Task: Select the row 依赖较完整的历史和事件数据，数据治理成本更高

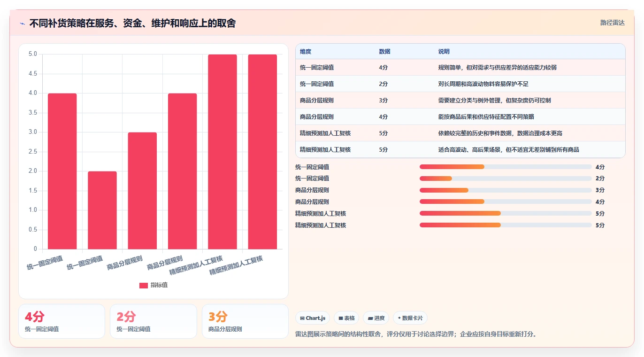Action: pos(460,133)
